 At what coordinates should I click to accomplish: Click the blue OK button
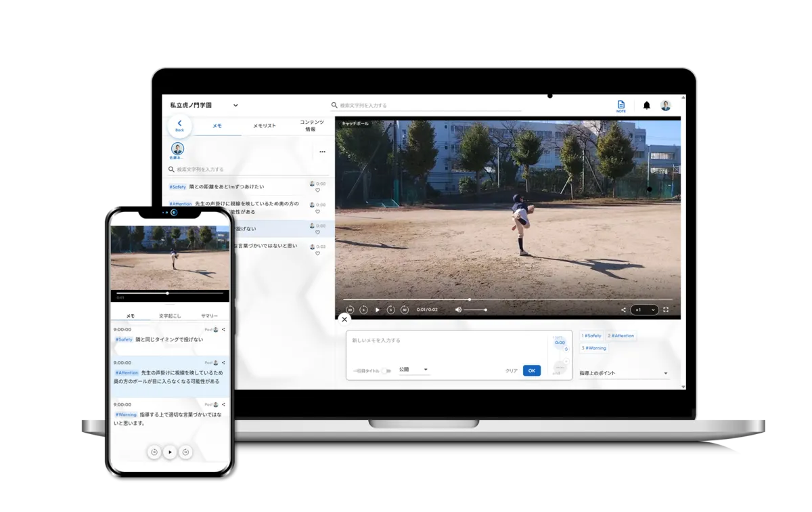(531, 370)
